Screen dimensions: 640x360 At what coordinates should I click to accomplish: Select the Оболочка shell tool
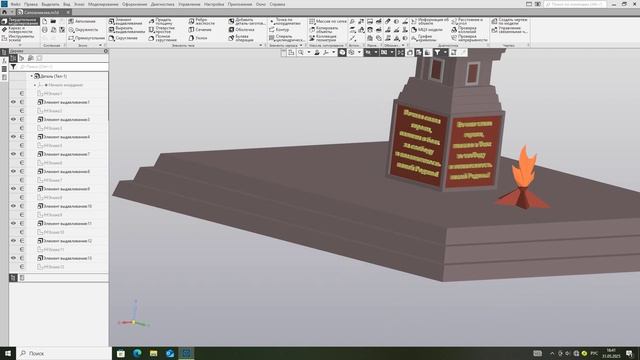(241, 30)
